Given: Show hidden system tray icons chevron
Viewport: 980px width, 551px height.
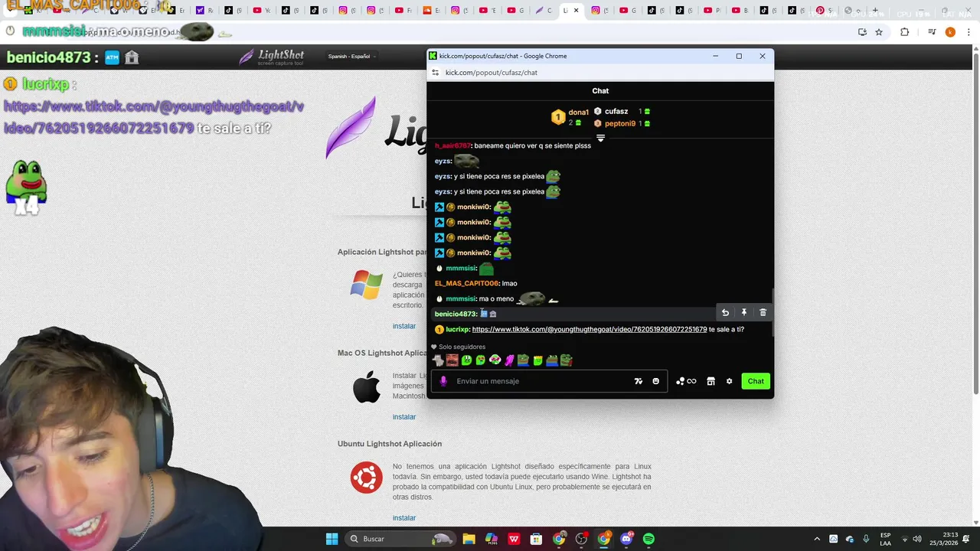Looking at the screenshot, I should tap(817, 539).
